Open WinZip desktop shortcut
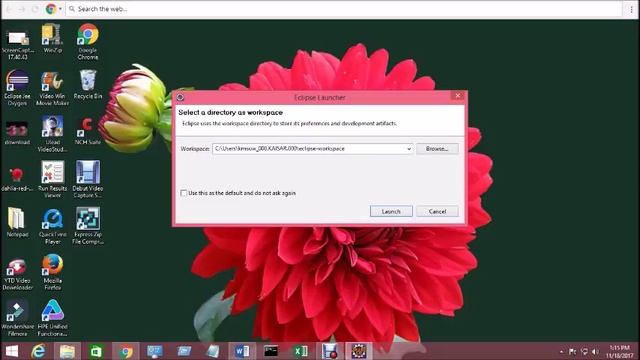 click(x=53, y=39)
